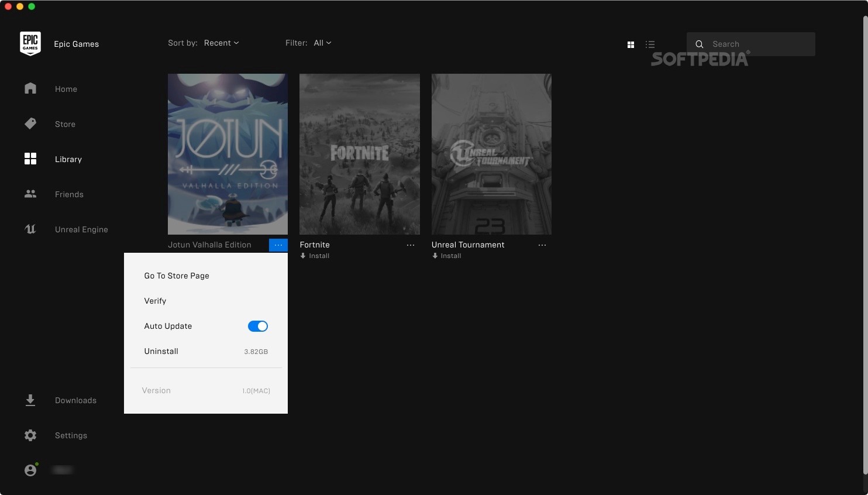The image size is (868, 495).
Task: Open the Library navigation link
Action: click(68, 159)
